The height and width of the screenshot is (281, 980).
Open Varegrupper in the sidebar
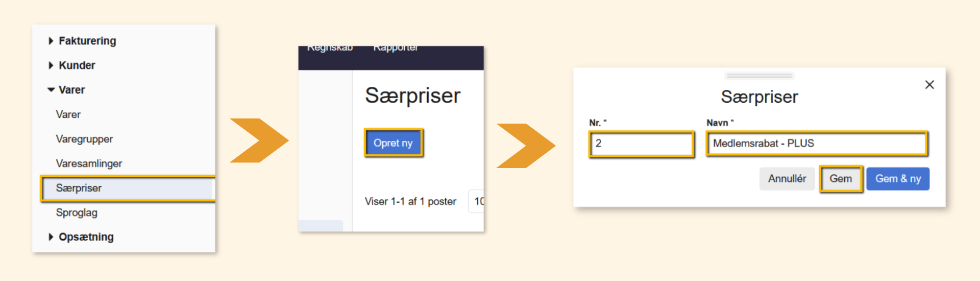coord(84,139)
